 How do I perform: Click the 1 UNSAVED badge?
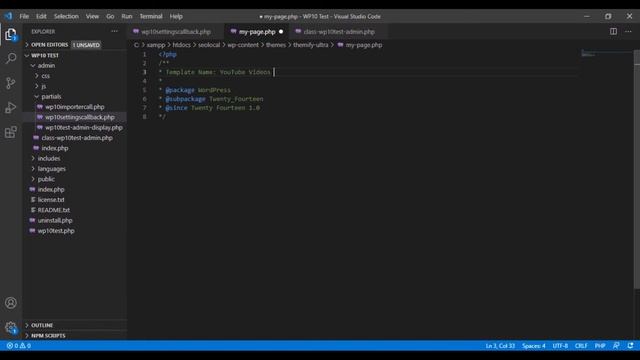[x=86, y=45]
